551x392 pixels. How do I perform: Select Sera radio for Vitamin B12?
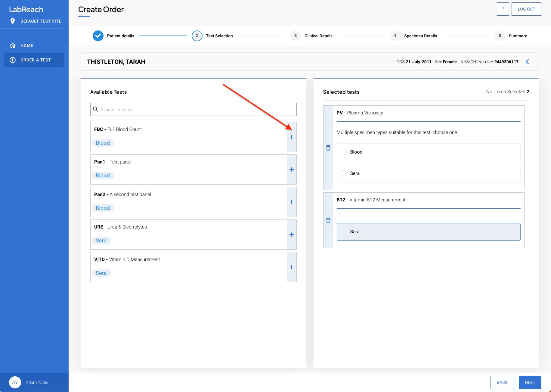click(344, 232)
